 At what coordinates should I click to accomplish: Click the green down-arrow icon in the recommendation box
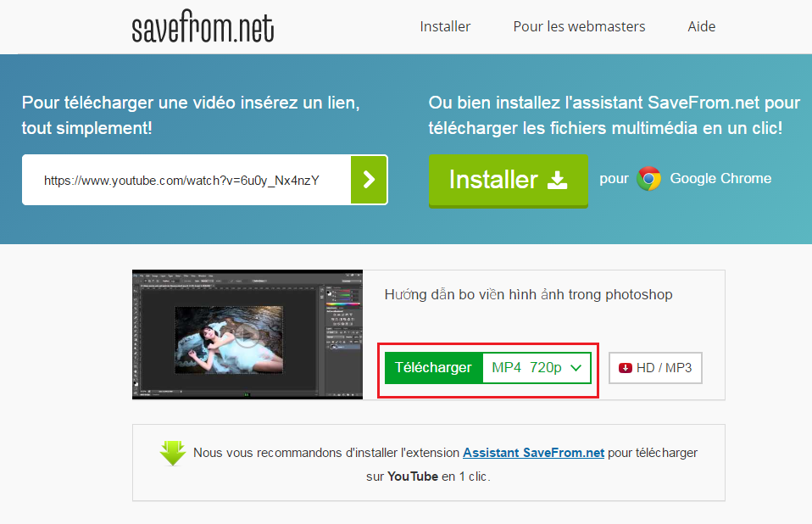point(173,454)
